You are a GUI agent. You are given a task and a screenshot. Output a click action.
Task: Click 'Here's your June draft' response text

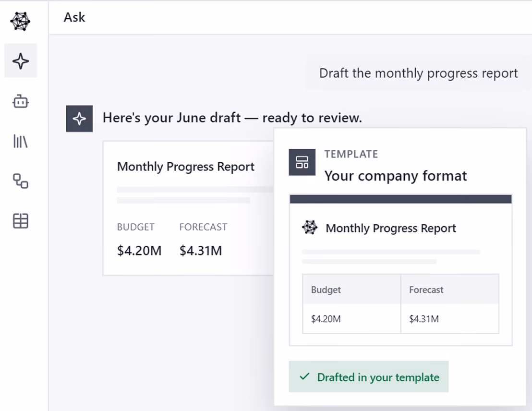pos(232,118)
